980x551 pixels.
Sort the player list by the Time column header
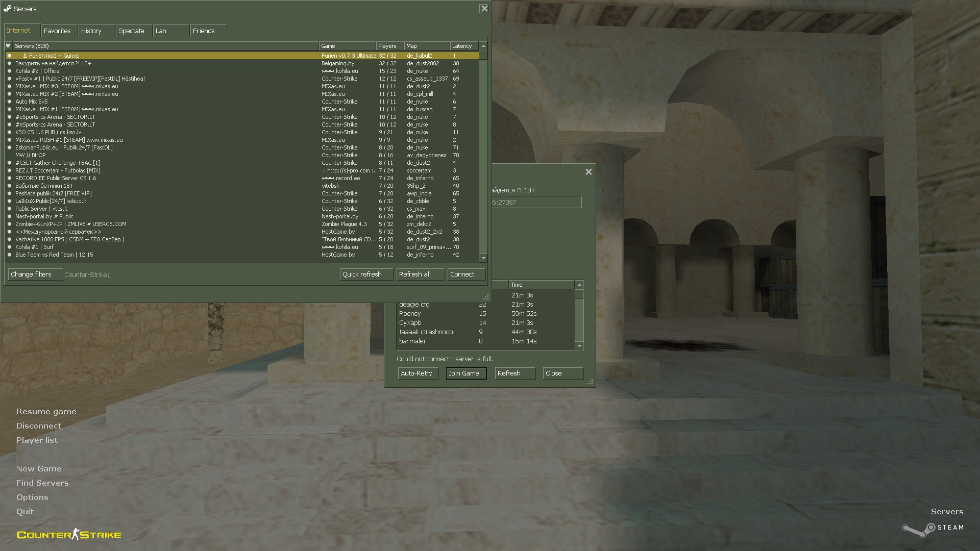coord(542,285)
